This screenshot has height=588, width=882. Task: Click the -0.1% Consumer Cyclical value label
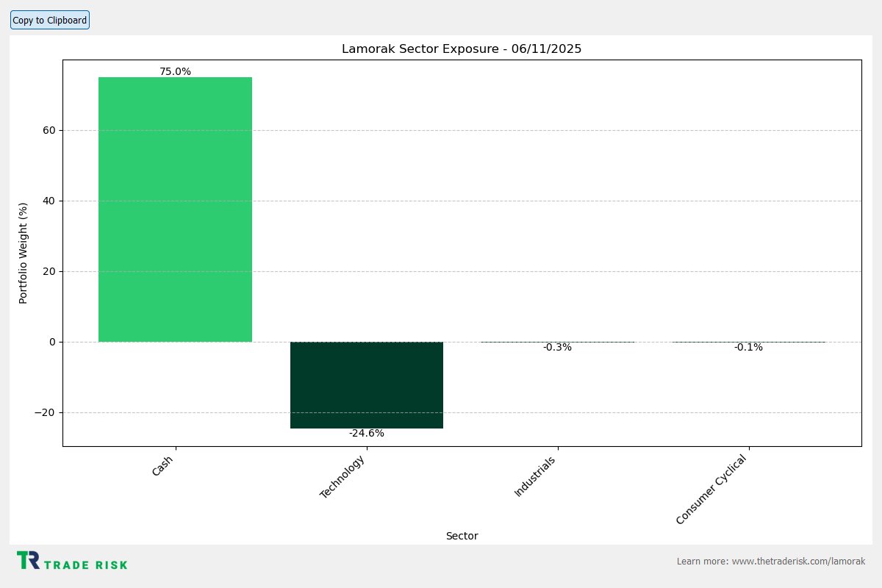coord(748,348)
